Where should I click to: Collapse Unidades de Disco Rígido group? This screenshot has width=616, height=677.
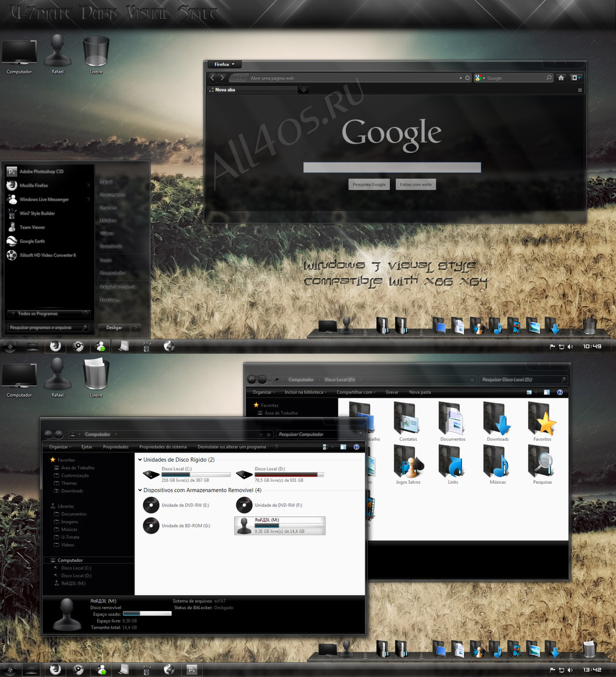coord(140,459)
